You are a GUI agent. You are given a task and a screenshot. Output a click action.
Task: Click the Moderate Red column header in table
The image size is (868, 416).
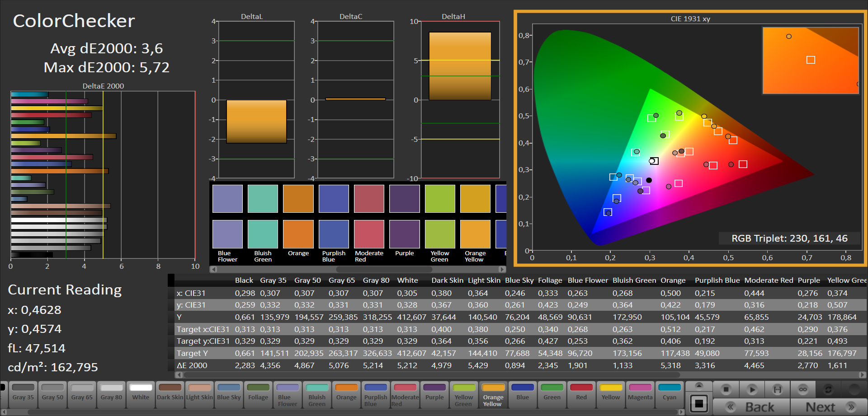point(769,280)
